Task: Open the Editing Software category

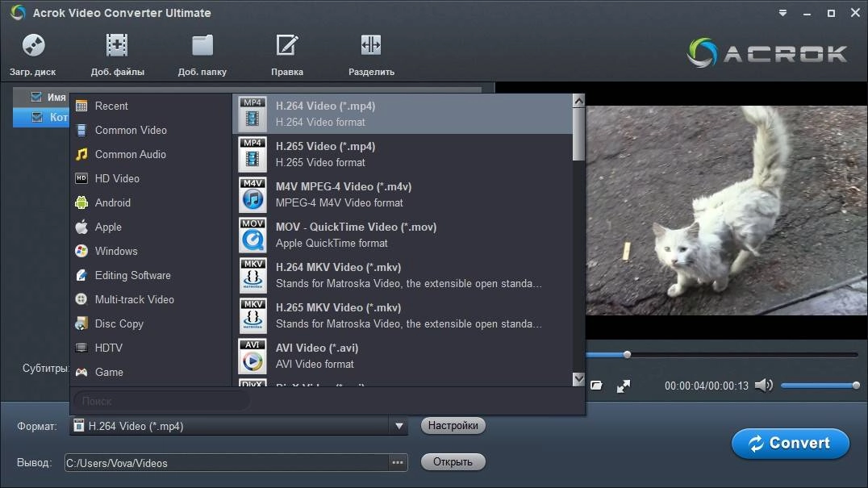Action: click(133, 275)
